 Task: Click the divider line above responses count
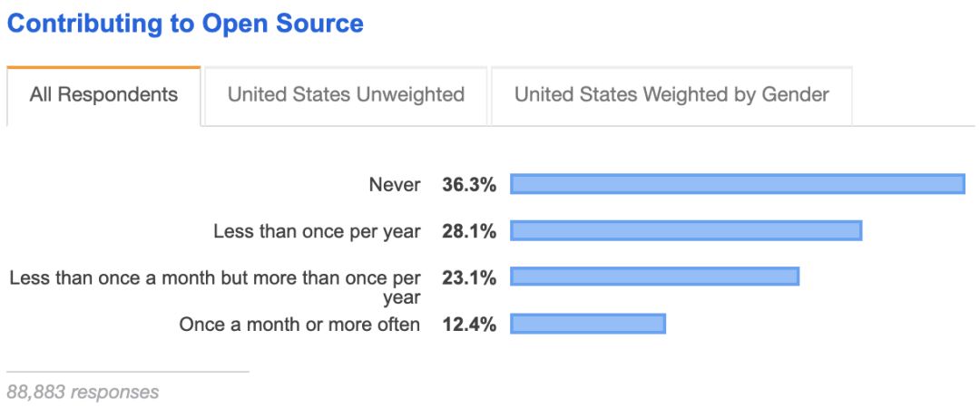pos(128,372)
